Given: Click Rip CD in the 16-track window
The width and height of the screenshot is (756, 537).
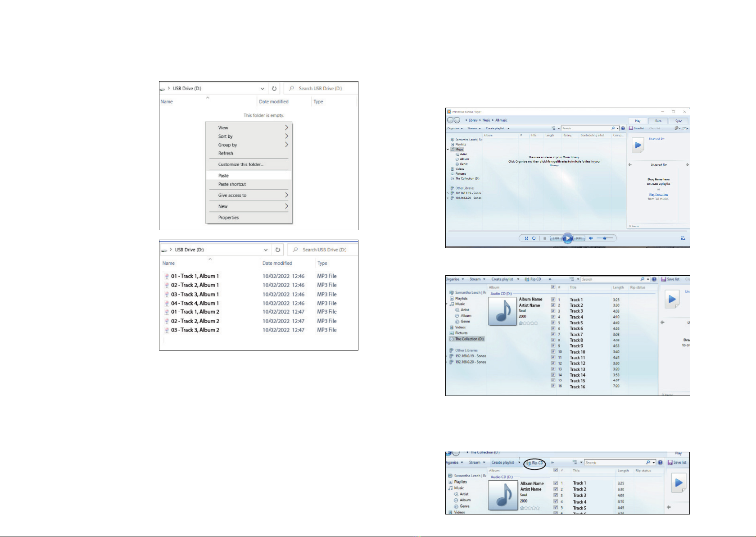Looking at the screenshot, I should pyautogui.click(x=533, y=279).
